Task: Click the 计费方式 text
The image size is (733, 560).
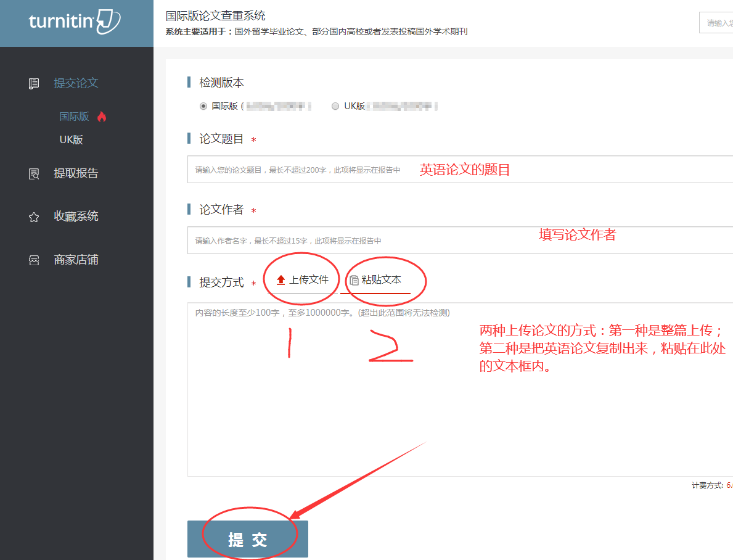Action: coord(707,485)
